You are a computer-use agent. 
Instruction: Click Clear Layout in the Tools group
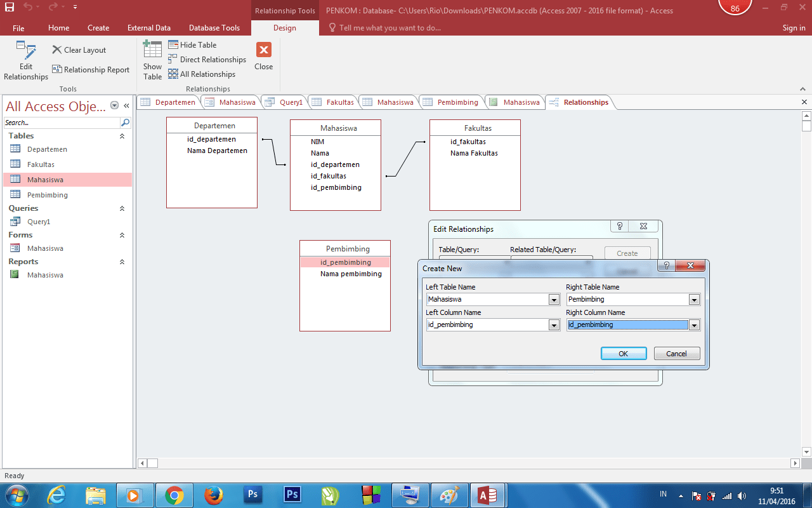79,50
